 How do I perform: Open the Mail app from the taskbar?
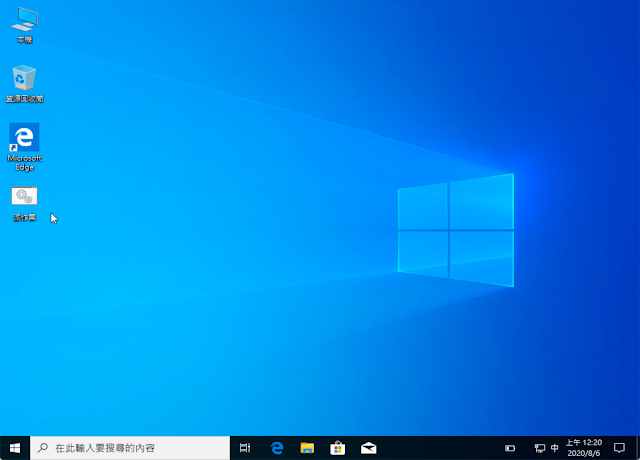(x=368, y=448)
